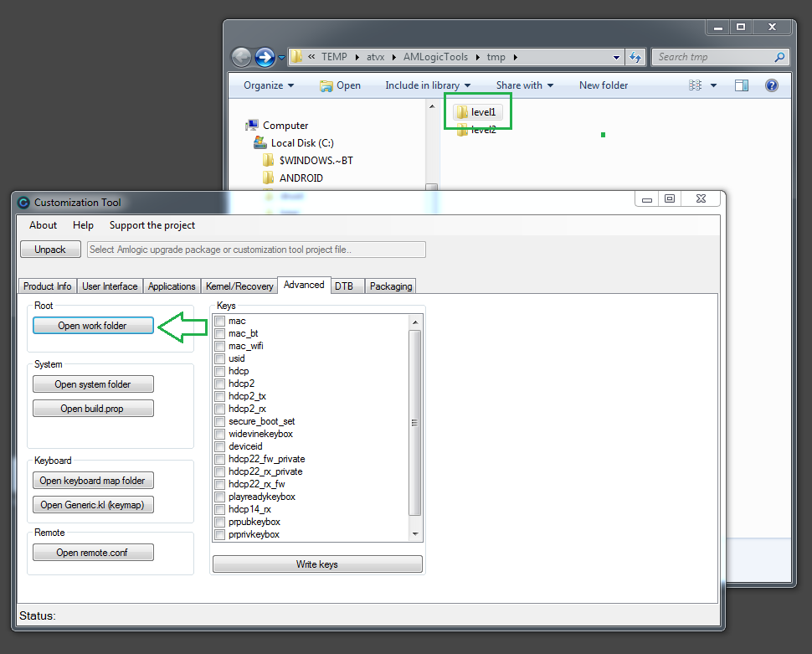This screenshot has height=654, width=812.
Task: Click the navigation pane scroll up arrow
Action: pyautogui.click(x=432, y=106)
